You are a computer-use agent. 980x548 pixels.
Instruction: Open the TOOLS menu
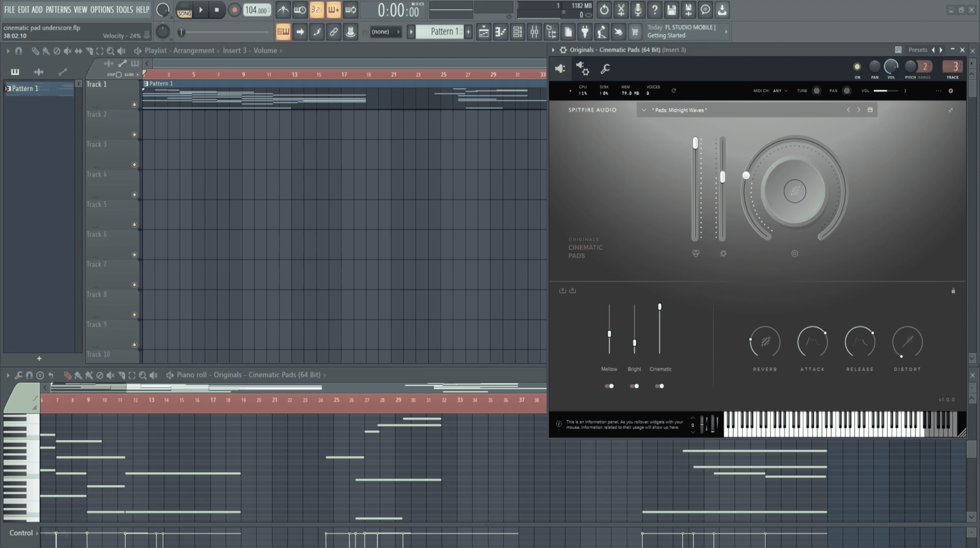(x=125, y=10)
